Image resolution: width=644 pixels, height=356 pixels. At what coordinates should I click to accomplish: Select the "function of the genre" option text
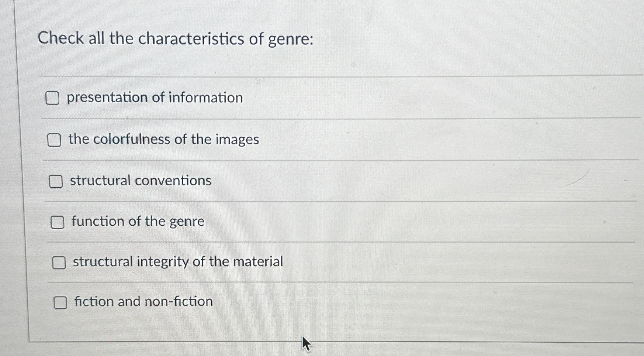[x=138, y=222]
